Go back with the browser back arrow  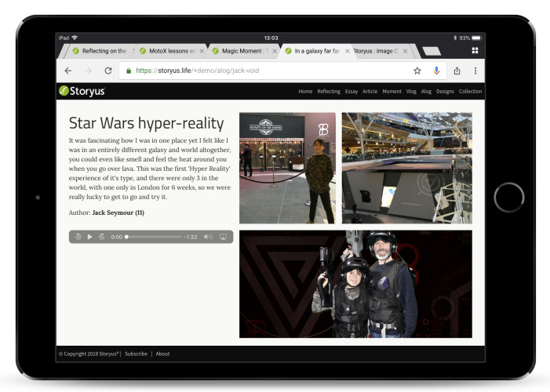pos(68,71)
